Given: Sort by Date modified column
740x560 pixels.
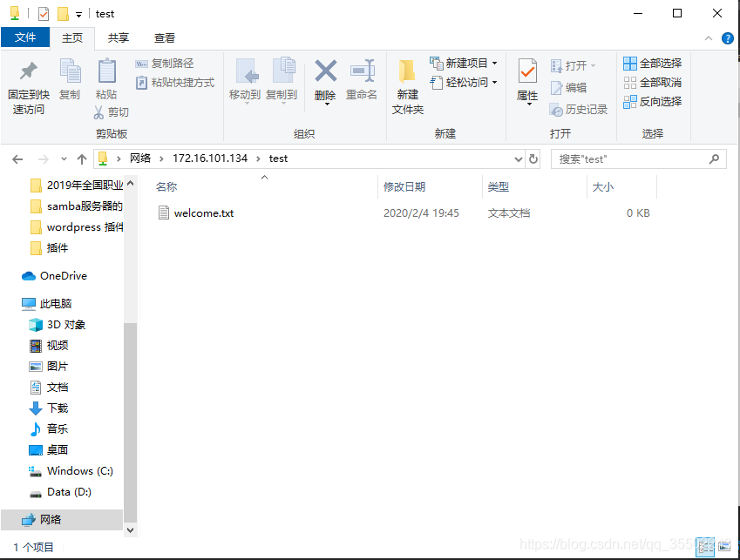Looking at the screenshot, I should (430, 186).
